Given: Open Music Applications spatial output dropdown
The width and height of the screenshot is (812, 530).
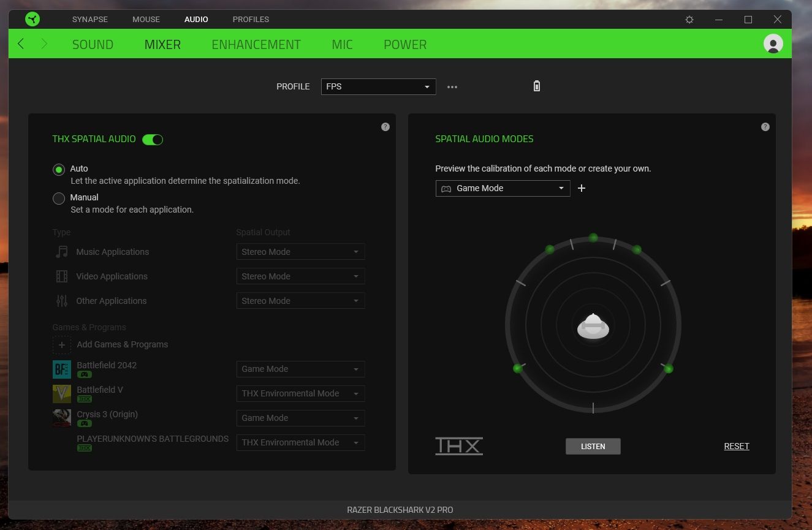Looking at the screenshot, I should pos(301,252).
